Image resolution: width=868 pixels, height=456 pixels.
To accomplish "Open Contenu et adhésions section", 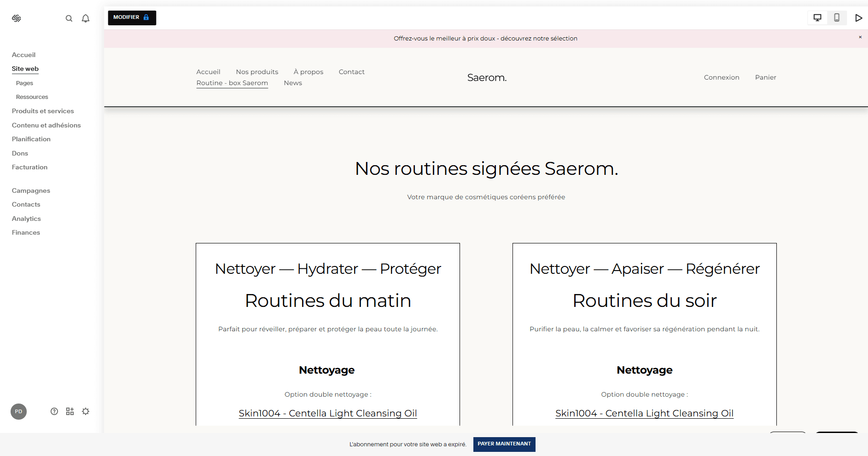I will (46, 125).
